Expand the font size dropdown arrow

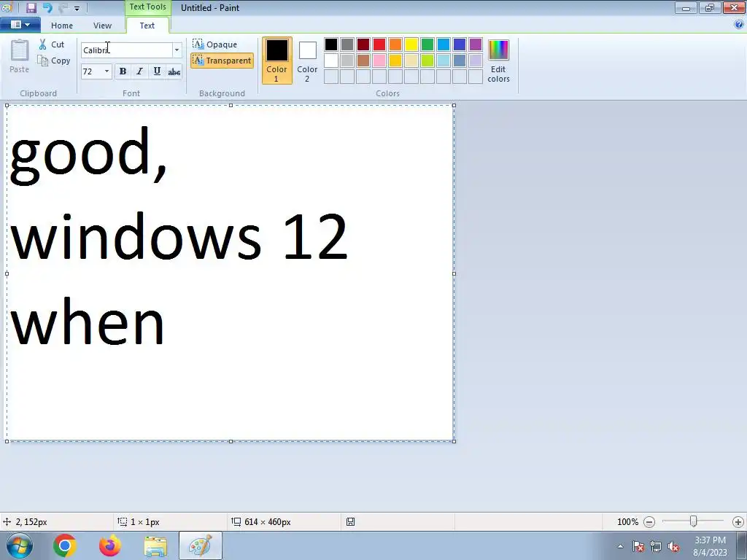coord(107,71)
